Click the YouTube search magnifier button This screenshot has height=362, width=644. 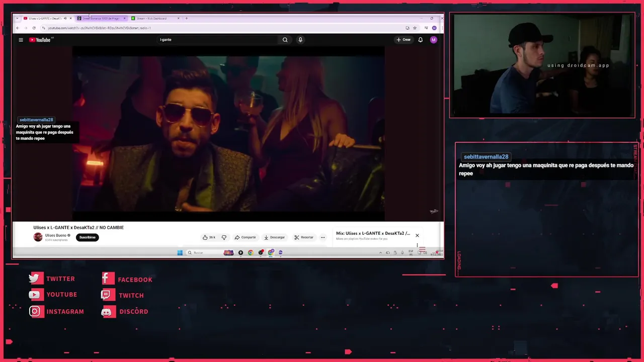[285, 40]
